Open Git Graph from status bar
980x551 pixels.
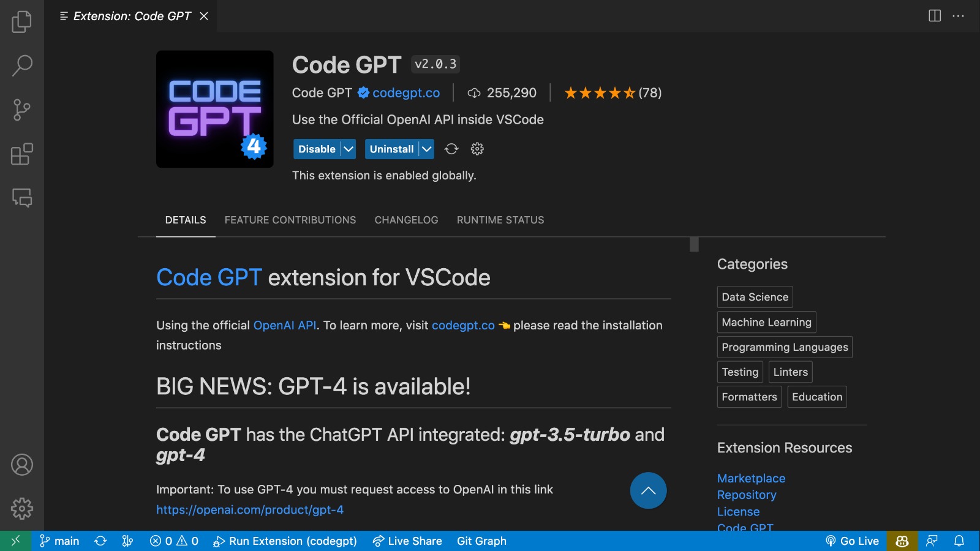click(x=481, y=541)
